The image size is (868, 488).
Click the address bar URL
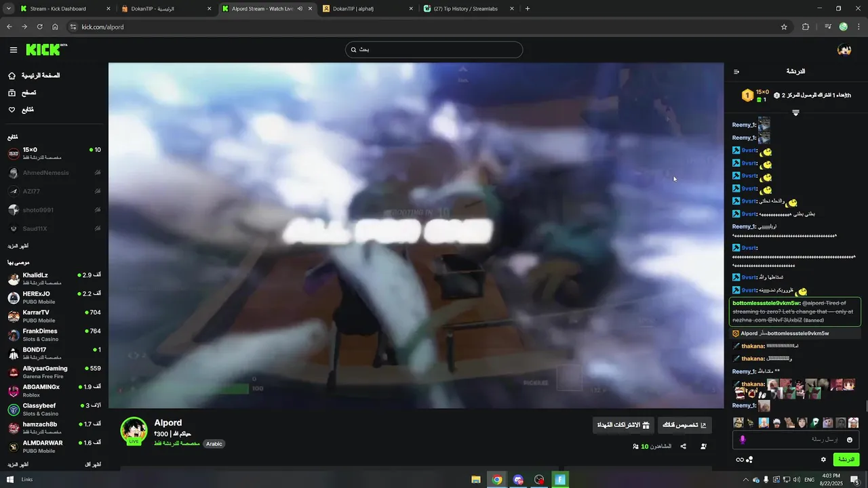point(102,27)
